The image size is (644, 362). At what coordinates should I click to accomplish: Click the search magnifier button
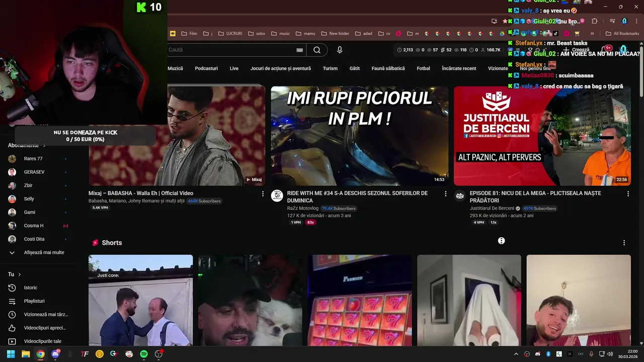pos(317,50)
